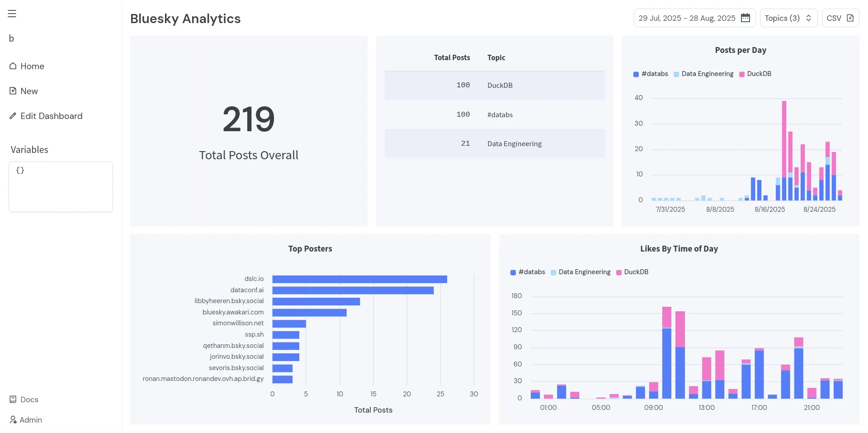Click the Admin user icon
The height and width of the screenshot is (433, 868).
[13, 420]
